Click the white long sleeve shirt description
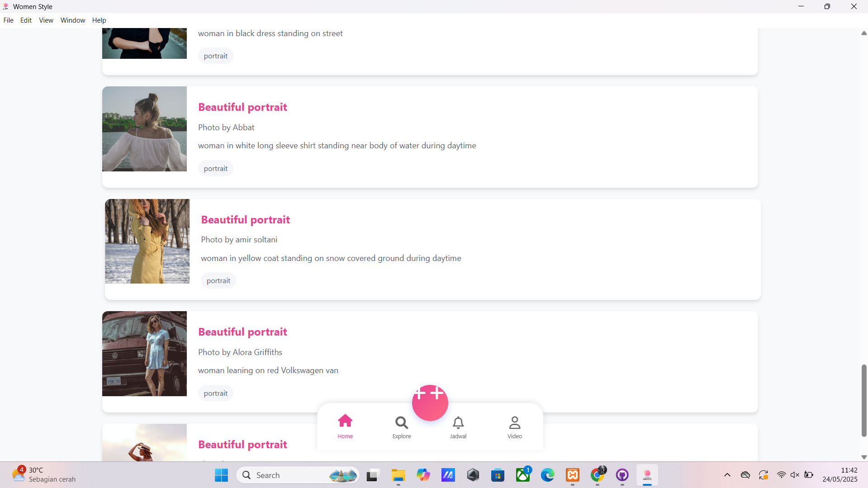868x488 pixels. 337,146
